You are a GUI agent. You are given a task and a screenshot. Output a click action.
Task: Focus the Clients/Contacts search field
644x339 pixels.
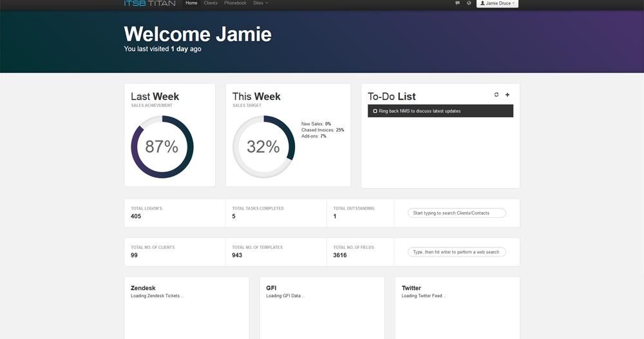click(457, 213)
